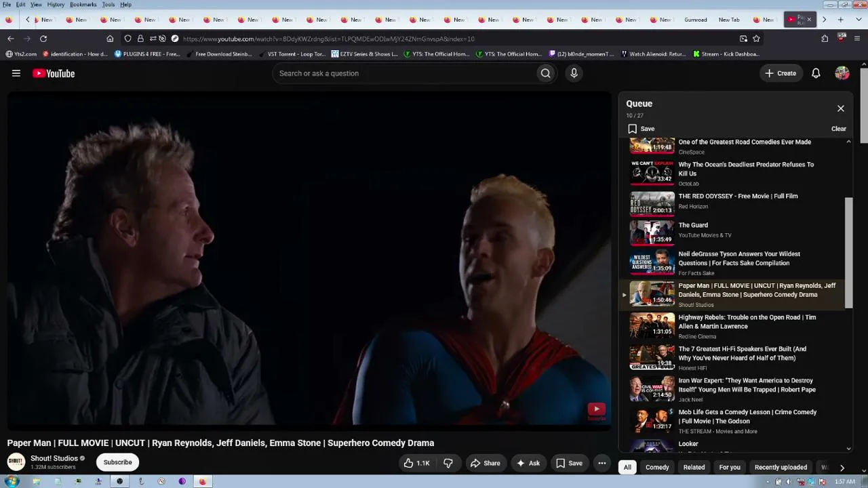
Task: Bookmark this page with the star
Action: 756,39
